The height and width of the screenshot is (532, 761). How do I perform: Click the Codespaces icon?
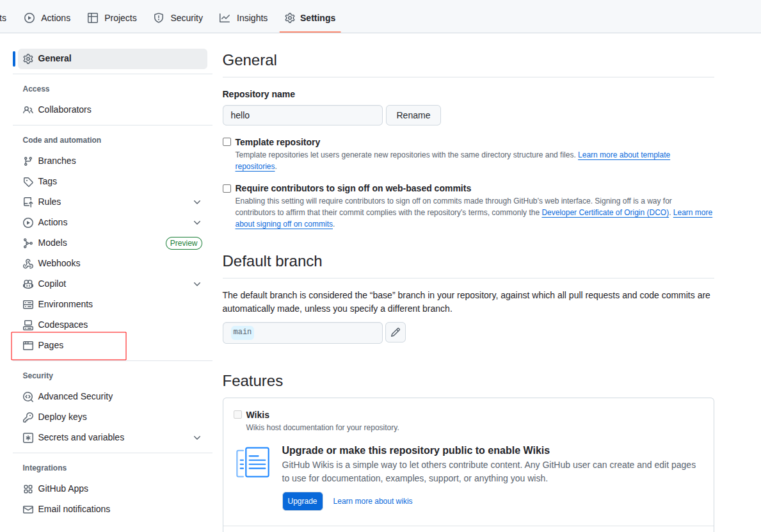(28, 325)
